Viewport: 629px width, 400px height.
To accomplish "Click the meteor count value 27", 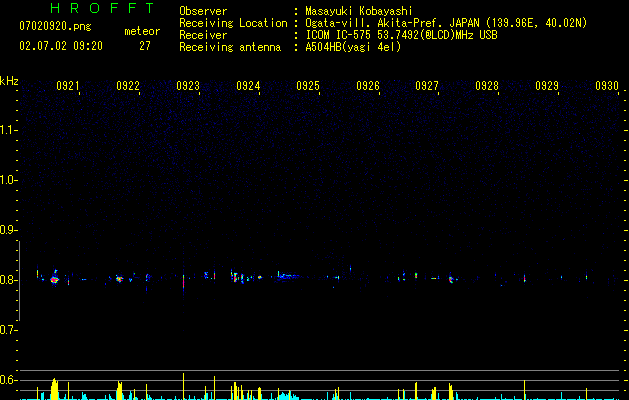I will [145, 46].
